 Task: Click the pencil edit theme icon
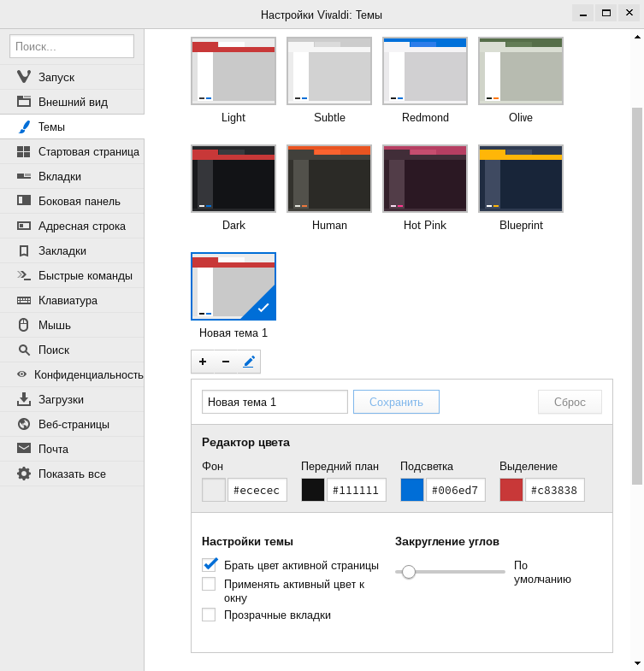pyautogui.click(x=249, y=362)
